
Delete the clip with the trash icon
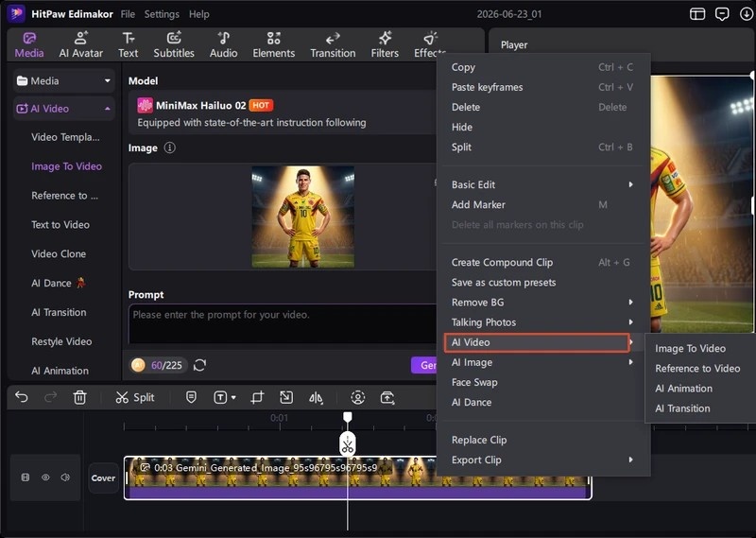[79, 397]
